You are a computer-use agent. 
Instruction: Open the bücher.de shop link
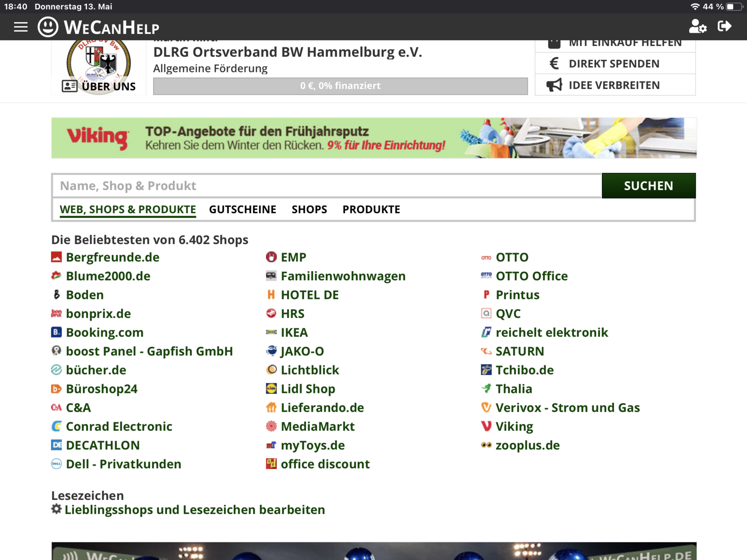click(96, 370)
